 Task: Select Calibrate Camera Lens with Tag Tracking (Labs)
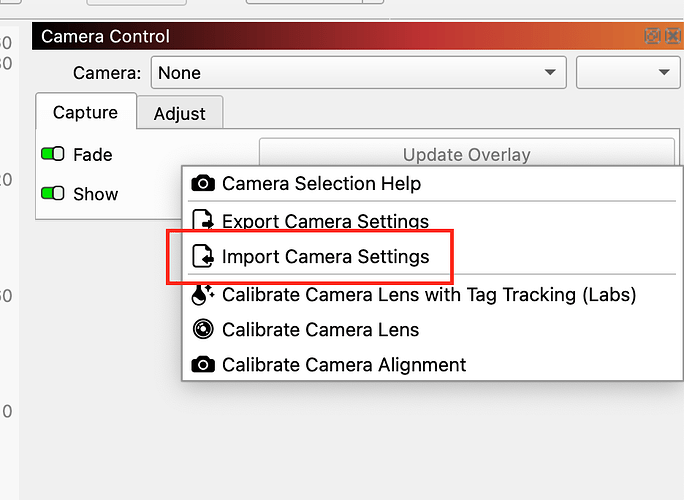click(429, 295)
